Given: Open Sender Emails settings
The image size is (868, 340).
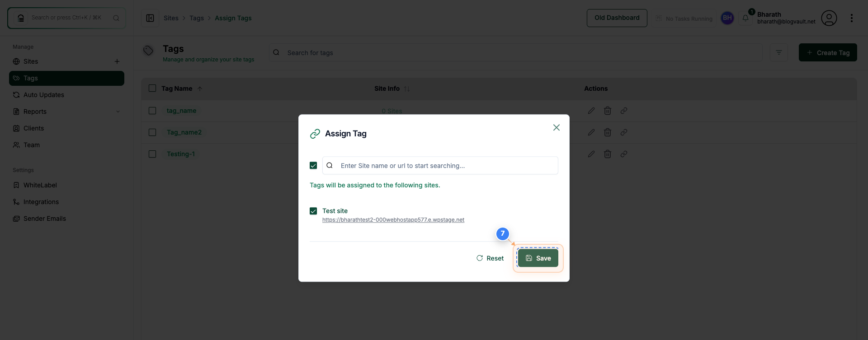Looking at the screenshot, I should point(66,219).
